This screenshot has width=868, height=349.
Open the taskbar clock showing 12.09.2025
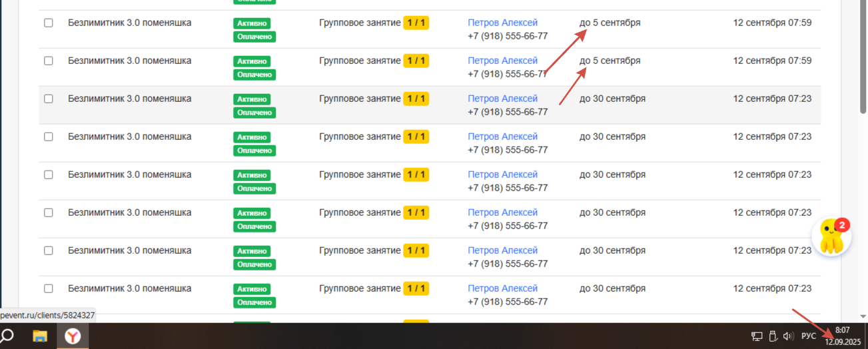(x=843, y=336)
